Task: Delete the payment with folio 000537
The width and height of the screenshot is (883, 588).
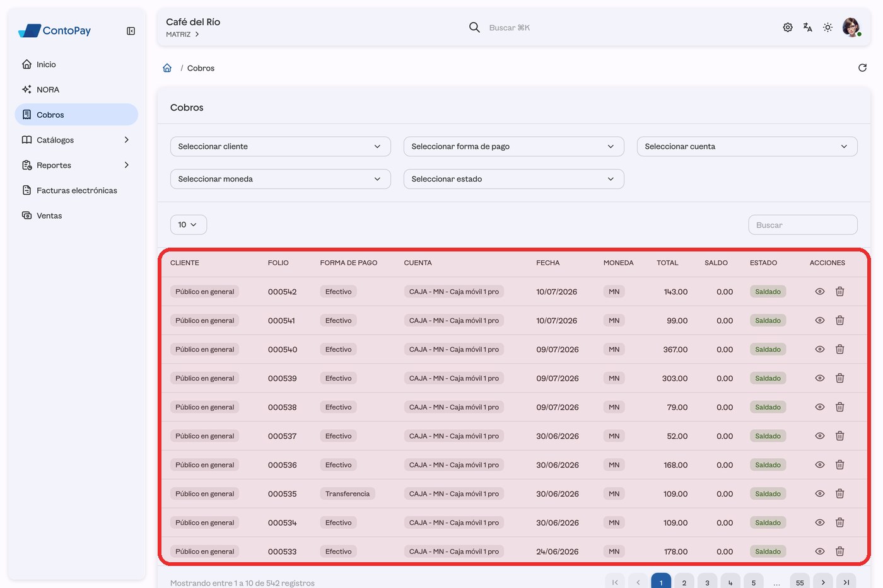Action: (840, 436)
